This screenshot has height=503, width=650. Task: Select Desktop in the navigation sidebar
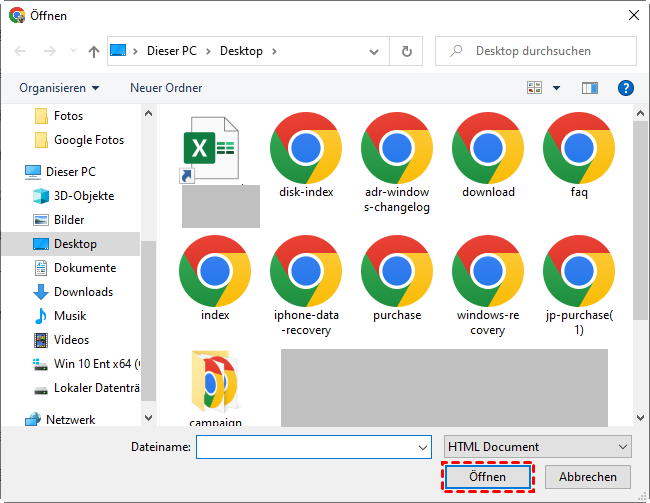(x=71, y=244)
